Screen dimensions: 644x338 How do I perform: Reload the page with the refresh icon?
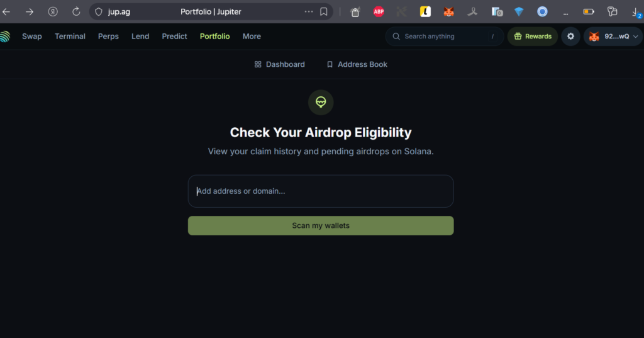(x=76, y=11)
